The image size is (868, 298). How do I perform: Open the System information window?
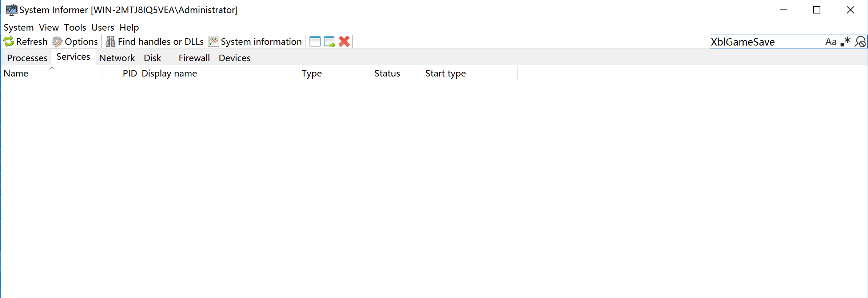point(255,42)
